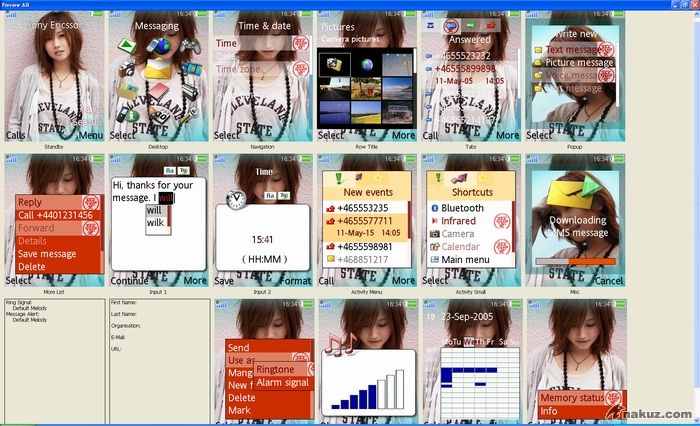Open the camera icon in Desktop preview

tap(127, 68)
